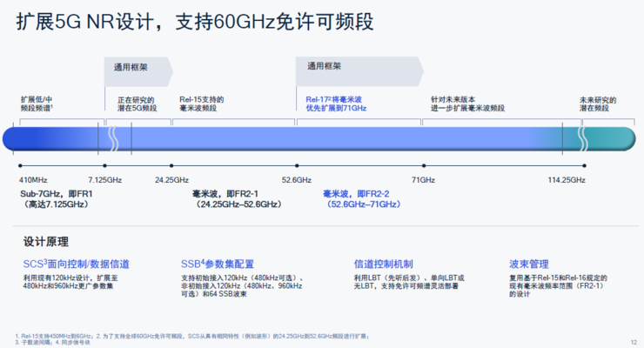Click the 设计原理 section title
The width and height of the screenshot is (644, 348).
click(46, 242)
